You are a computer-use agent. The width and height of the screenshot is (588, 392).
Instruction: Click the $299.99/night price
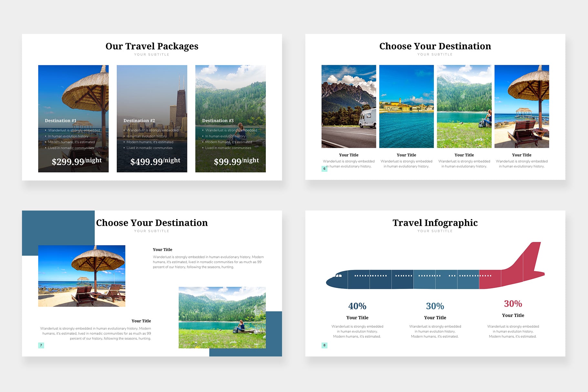(77, 161)
